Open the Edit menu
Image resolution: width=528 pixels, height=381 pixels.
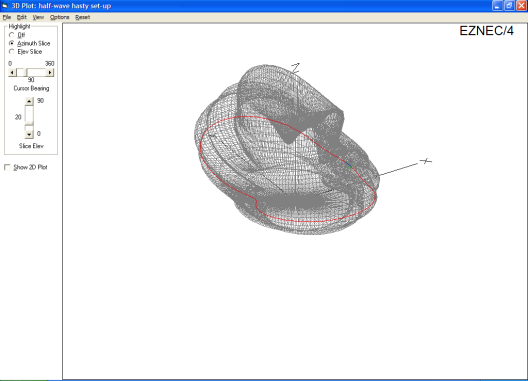pos(22,17)
